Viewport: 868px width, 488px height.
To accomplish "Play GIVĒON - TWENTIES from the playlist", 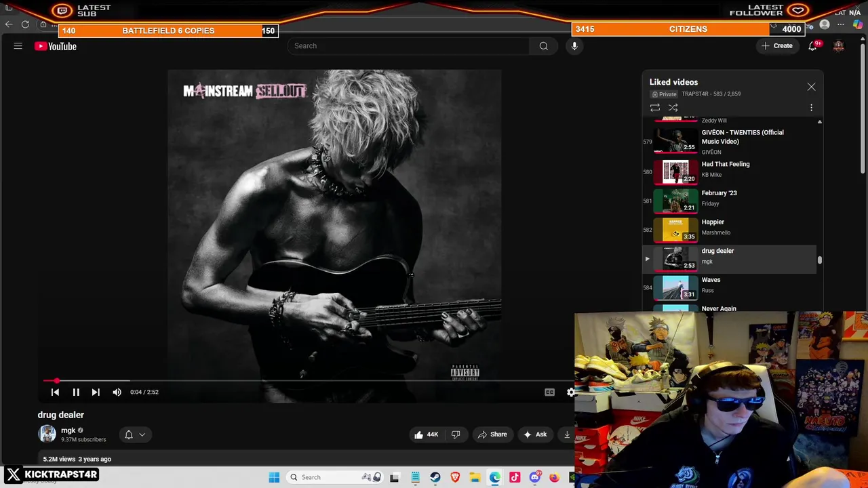I will click(729, 141).
